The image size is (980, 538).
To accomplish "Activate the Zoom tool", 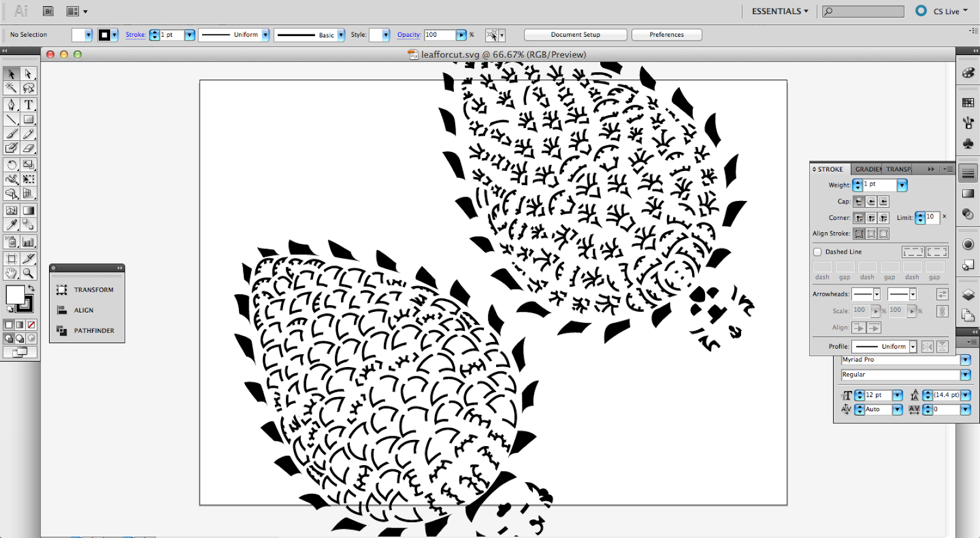I will coord(28,273).
